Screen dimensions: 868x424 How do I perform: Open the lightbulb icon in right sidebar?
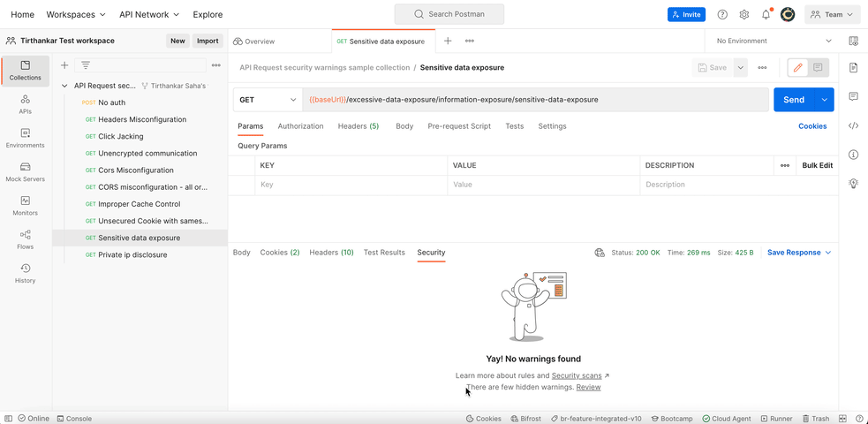point(853,183)
